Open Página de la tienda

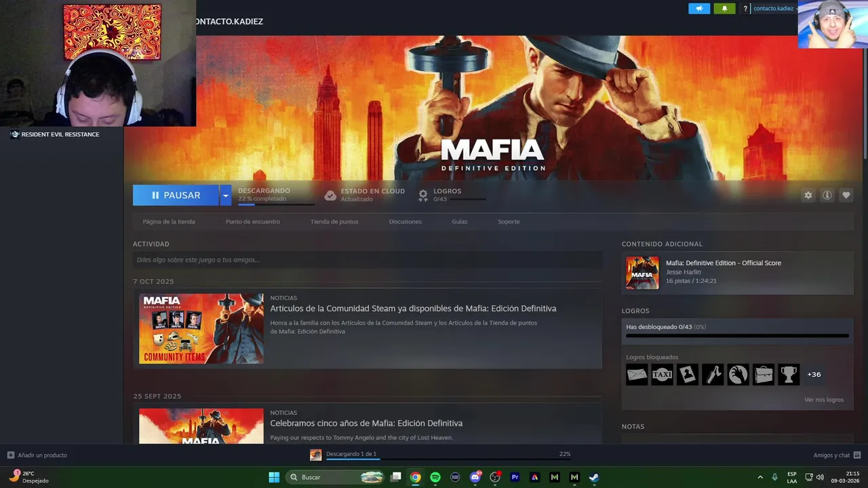(169, 222)
